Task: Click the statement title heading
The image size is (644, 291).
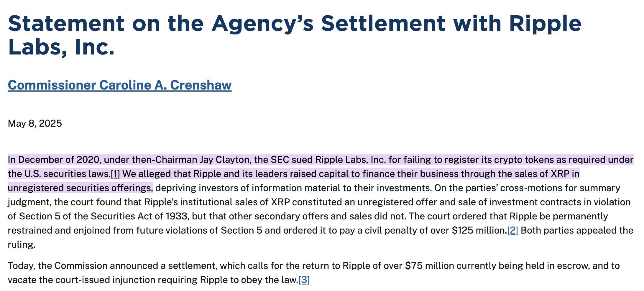Action: [294, 35]
